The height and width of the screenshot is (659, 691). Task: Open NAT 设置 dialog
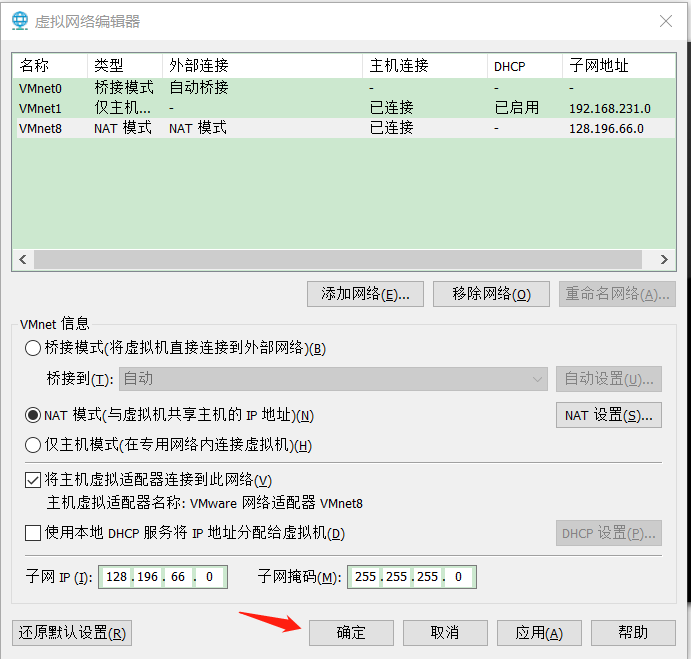[x=608, y=415]
